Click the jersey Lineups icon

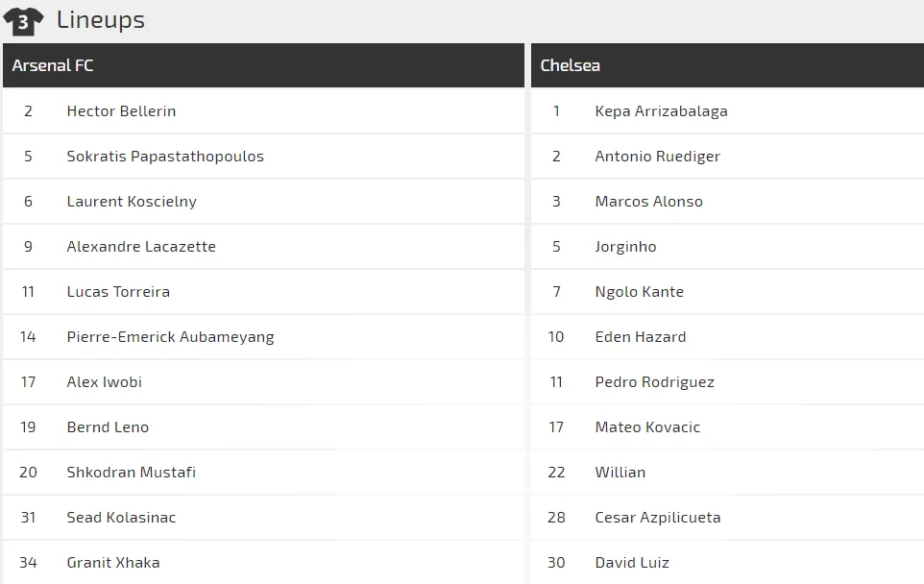click(23, 20)
